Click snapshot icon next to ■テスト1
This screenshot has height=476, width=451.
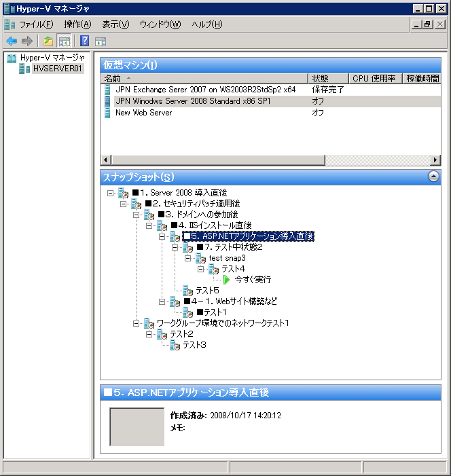(x=187, y=312)
